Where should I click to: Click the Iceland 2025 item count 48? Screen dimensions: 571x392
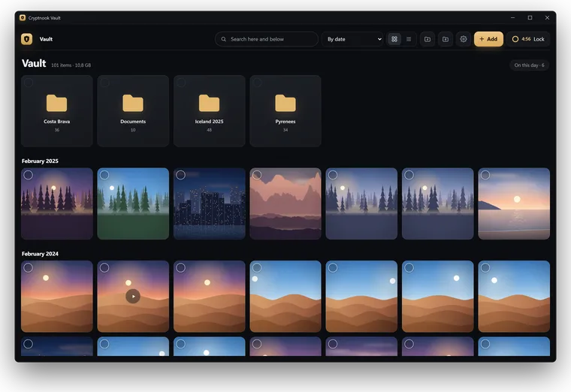click(209, 130)
